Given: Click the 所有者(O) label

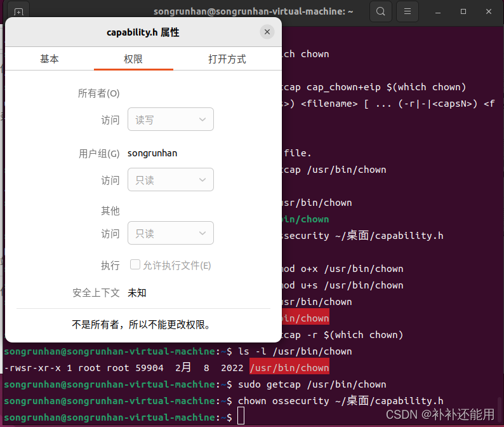Looking at the screenshot, I should click(x=98, y=93).
